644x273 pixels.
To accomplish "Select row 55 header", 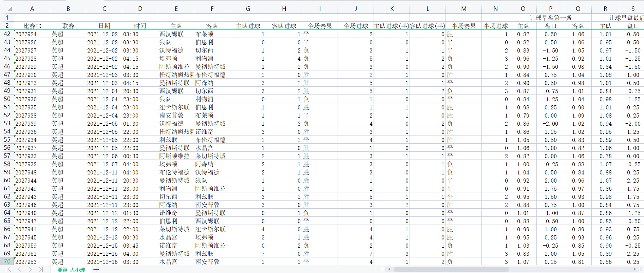I will click(7, 140).
